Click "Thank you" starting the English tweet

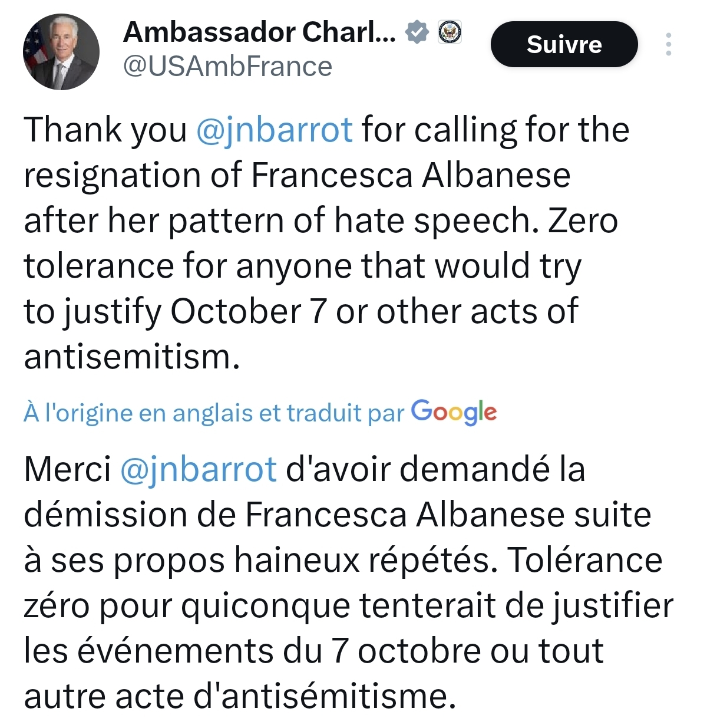click(x=105, y=130)
